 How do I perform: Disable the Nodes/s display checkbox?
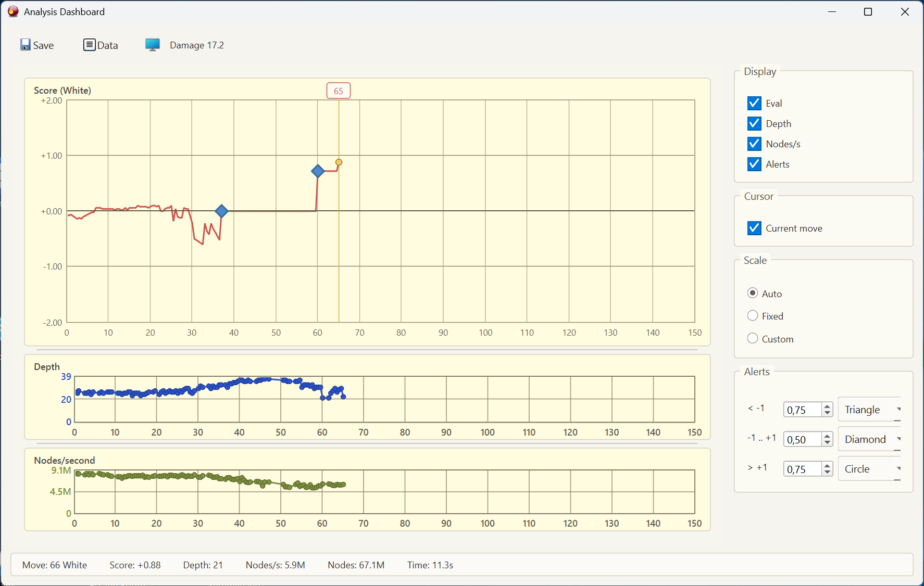point(754,144)
